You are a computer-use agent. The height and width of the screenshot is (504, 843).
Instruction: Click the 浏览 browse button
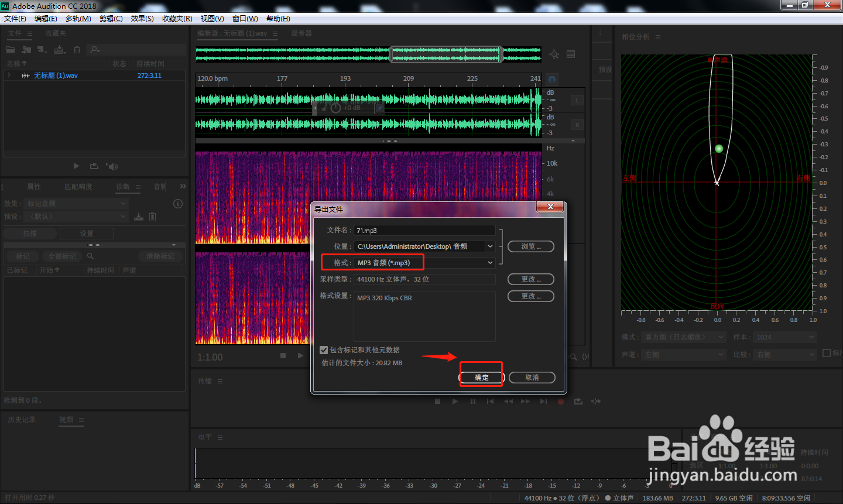(x=530, y=246)
